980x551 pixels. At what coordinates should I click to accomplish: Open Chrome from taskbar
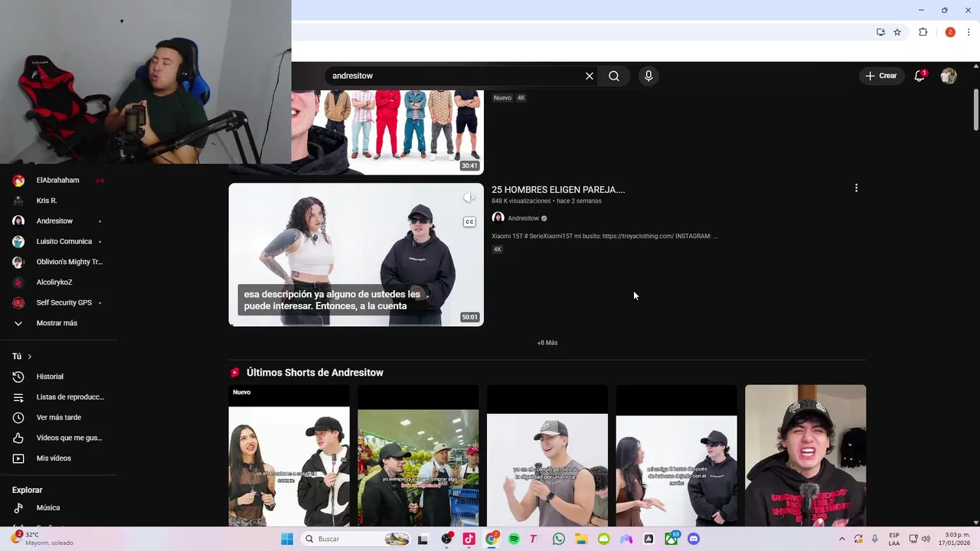pos(492,539)
